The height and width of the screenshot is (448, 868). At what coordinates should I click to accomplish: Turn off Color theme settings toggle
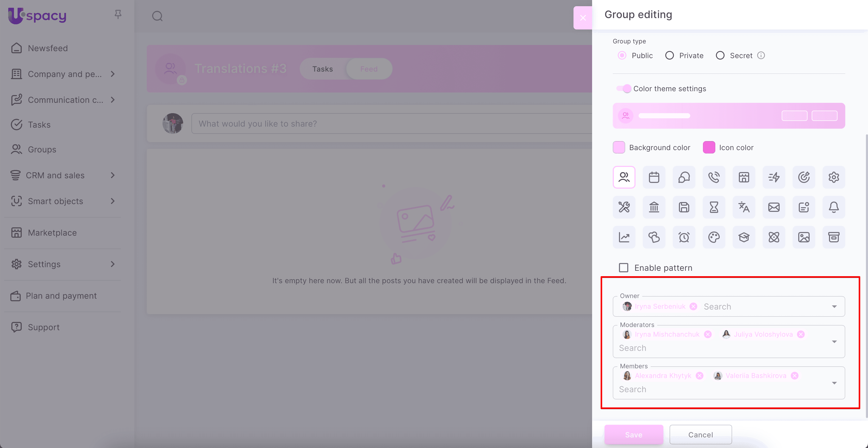click(x=624, y=89)
